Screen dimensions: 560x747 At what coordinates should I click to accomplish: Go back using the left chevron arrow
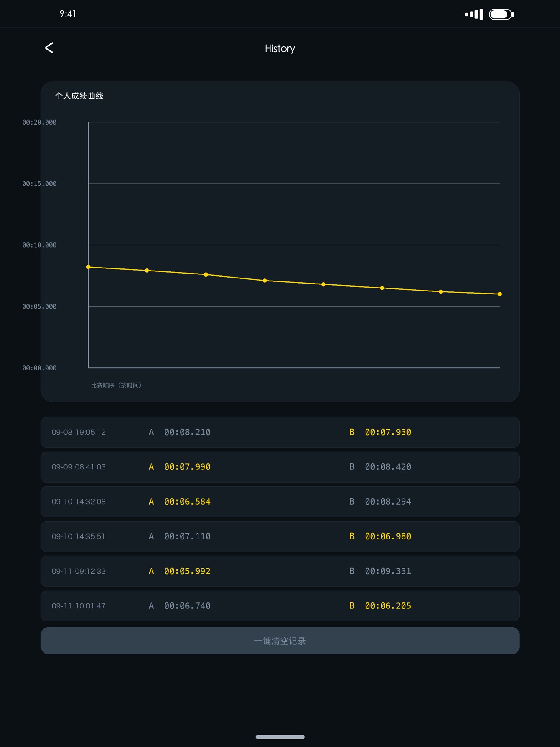pos(49,48)
